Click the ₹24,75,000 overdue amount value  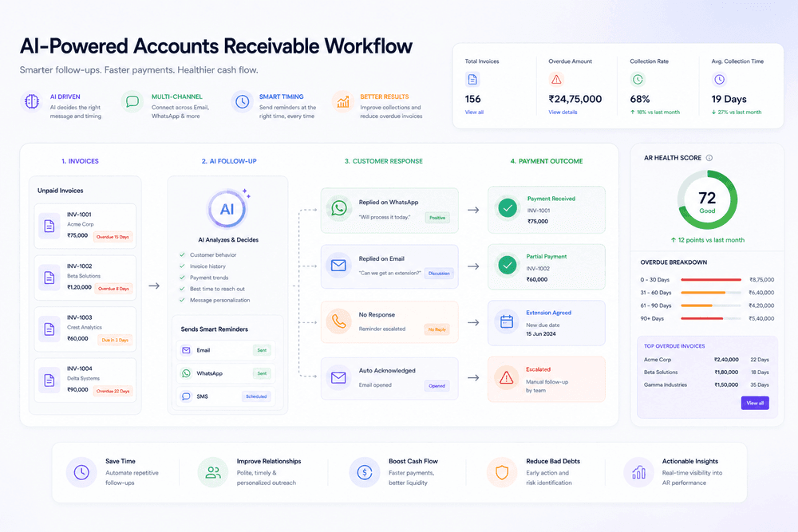tap(575, 99)
